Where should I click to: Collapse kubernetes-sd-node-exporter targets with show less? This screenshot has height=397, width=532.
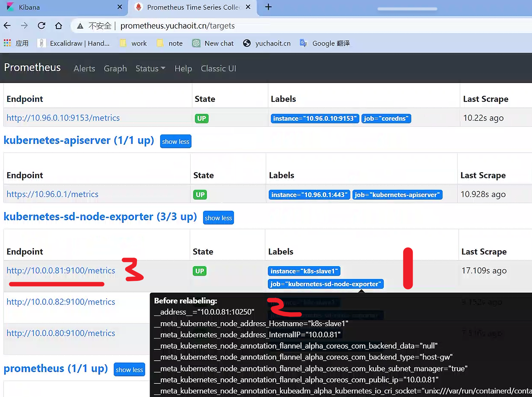coord(218,218)
